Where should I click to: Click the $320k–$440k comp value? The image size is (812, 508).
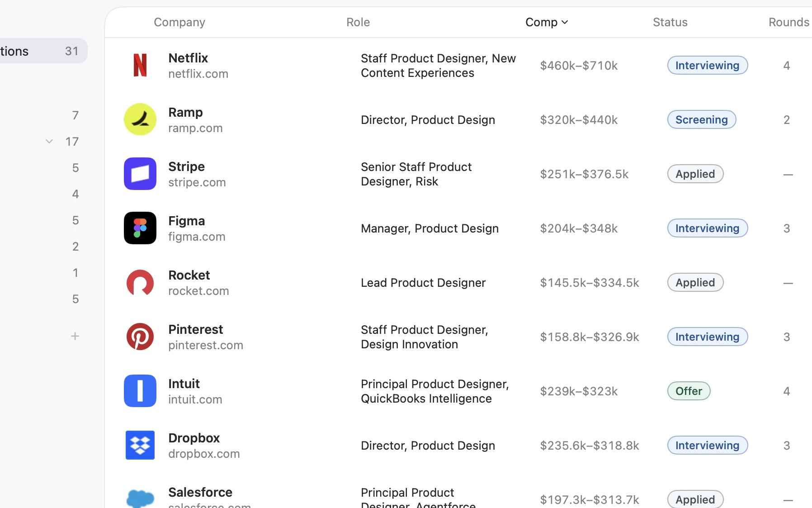pos(579,120)
